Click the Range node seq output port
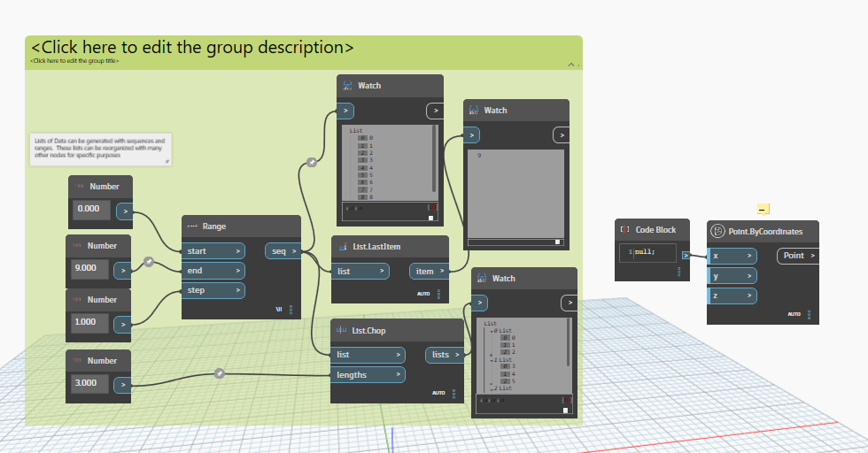Viewport: 868px width, 453px height. [283, 251]
